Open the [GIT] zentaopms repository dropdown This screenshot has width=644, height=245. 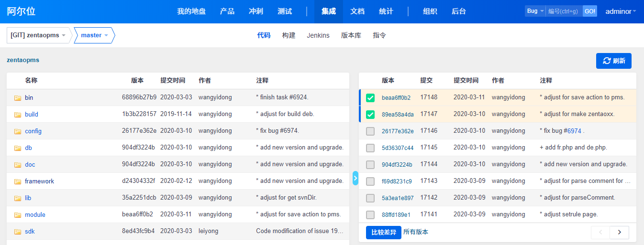pos(38,35)
